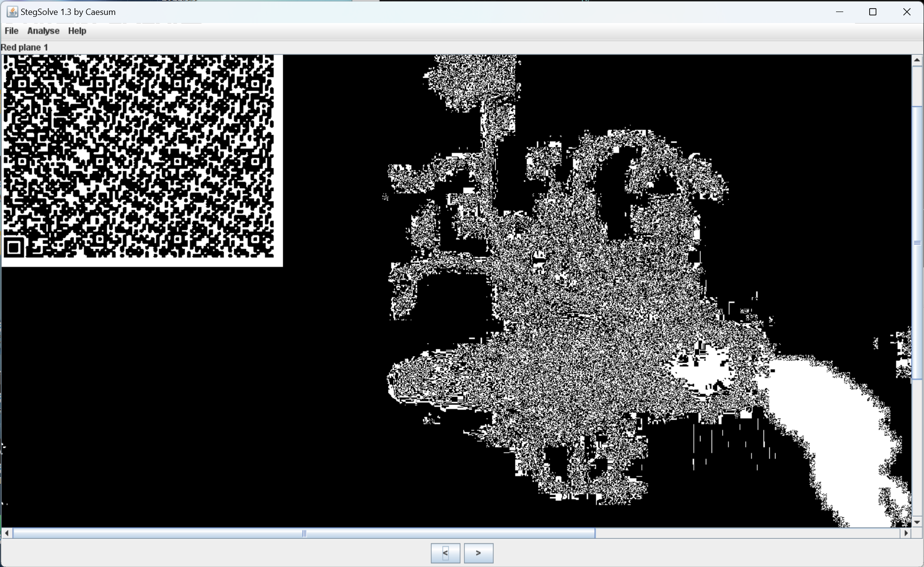Click the horizontal scrollbar thumb
The width and height of the screenshot is (924, 567).
click(304, 533)
